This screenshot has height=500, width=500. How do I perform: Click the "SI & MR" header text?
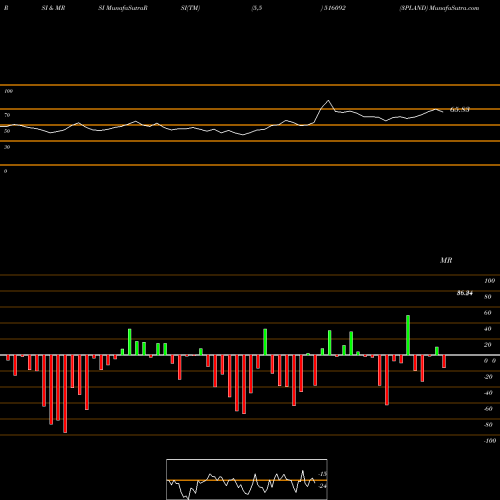pyautogui.click(x=53, y=8)
